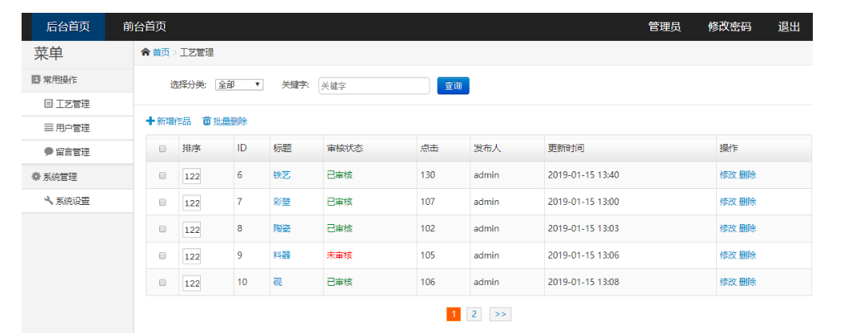The image size is (868, 333).
Task: Click the 排序 input for row 料器
Action: pyautogui.click(x=191, y=256)
